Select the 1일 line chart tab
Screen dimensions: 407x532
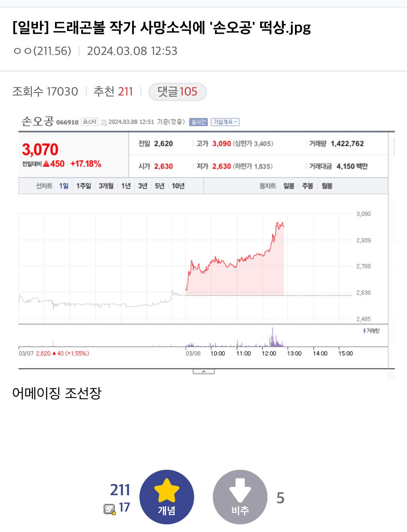click(x=63, y=186)
